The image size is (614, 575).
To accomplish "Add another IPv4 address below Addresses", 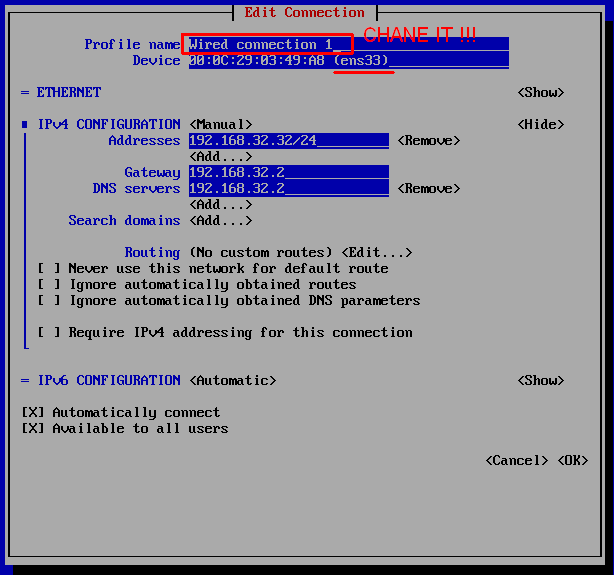I will click(221, 157).
